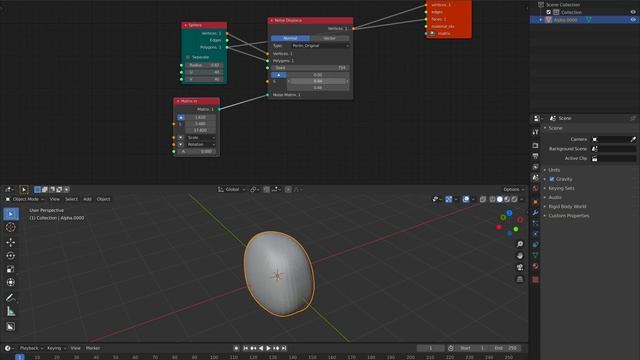Select the Move tool in the viewport toolbar

(11, 242)
